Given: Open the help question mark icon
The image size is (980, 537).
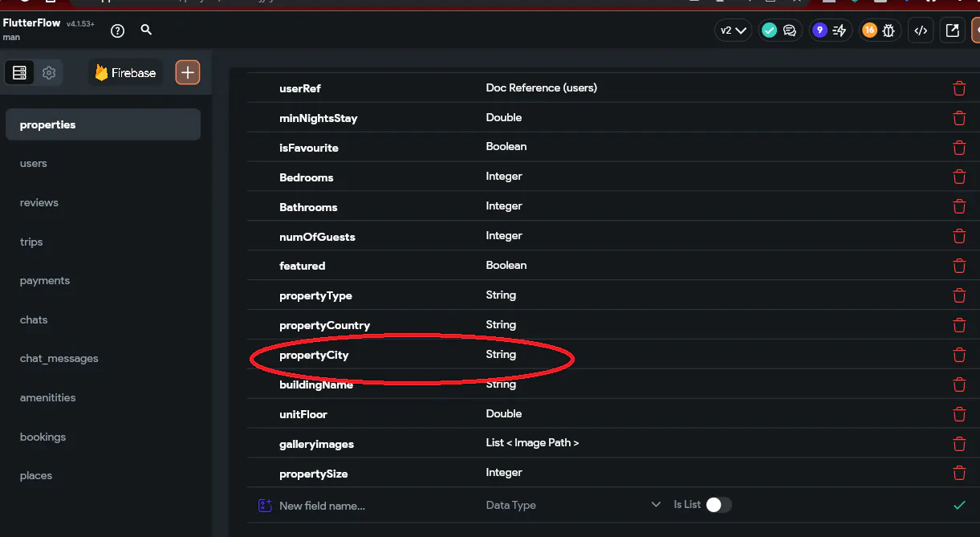Looking at the screenshot, I should click(118, 31).
